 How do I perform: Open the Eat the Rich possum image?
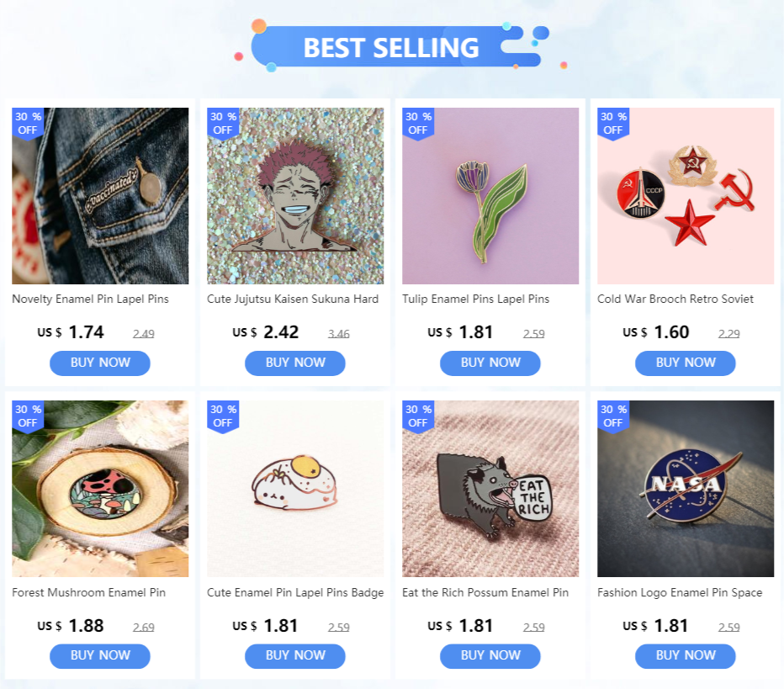pos(490,489)
